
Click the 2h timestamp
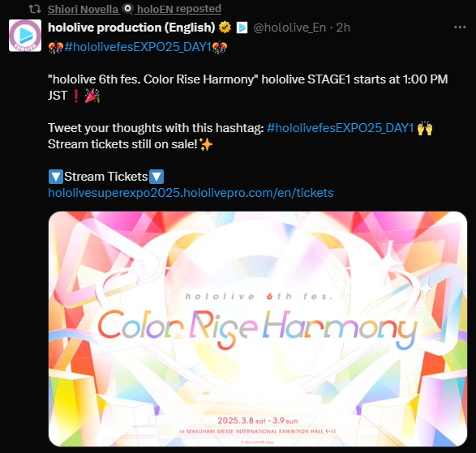click(x=343, y=28)
